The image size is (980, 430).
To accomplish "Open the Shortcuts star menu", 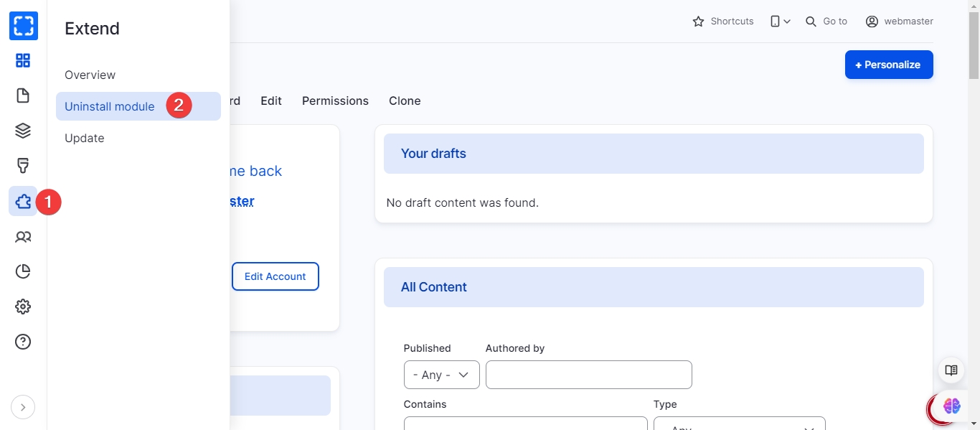I will (722, 22).
